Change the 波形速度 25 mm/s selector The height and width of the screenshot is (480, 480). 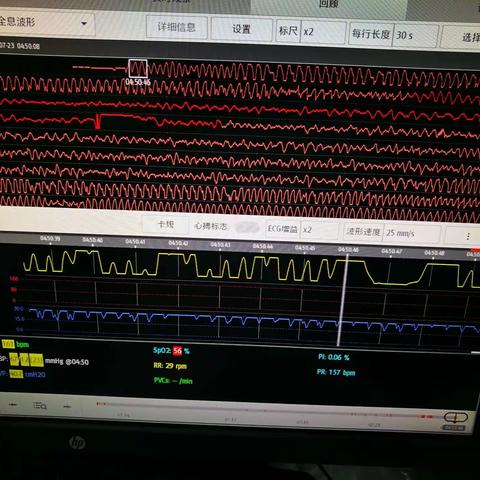point(392,232)
